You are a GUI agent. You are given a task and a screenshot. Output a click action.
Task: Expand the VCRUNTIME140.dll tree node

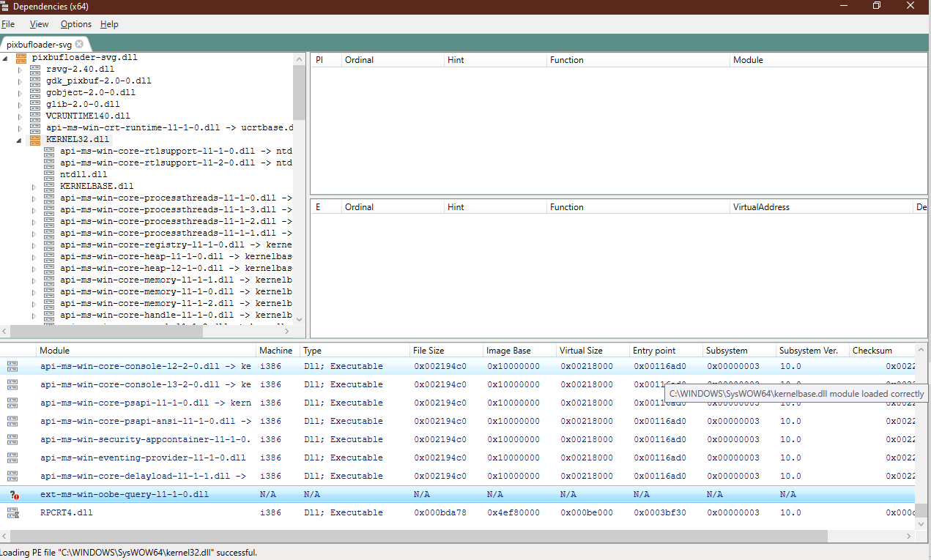[x=20, y=116]
